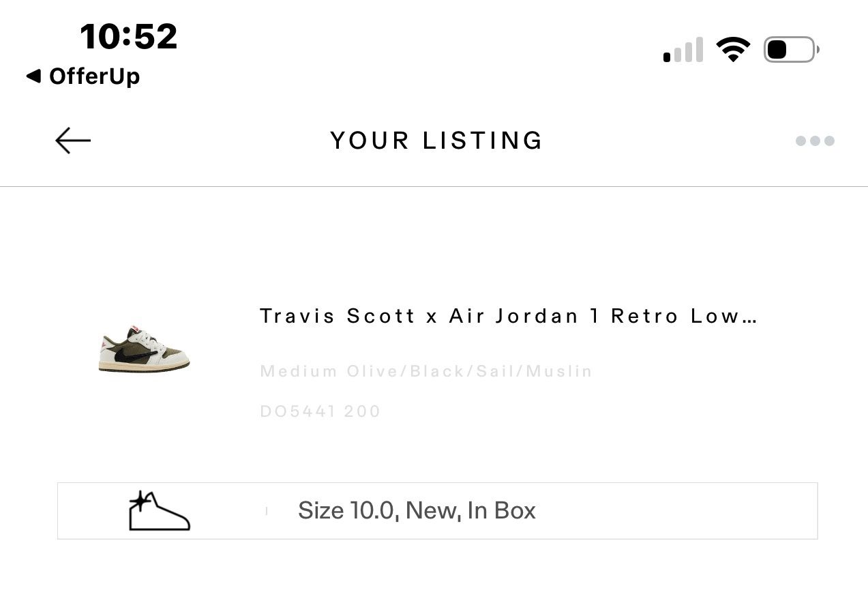Open the three-dot more options menu
This screenshot has height=599, width=868.
(815, 141)
